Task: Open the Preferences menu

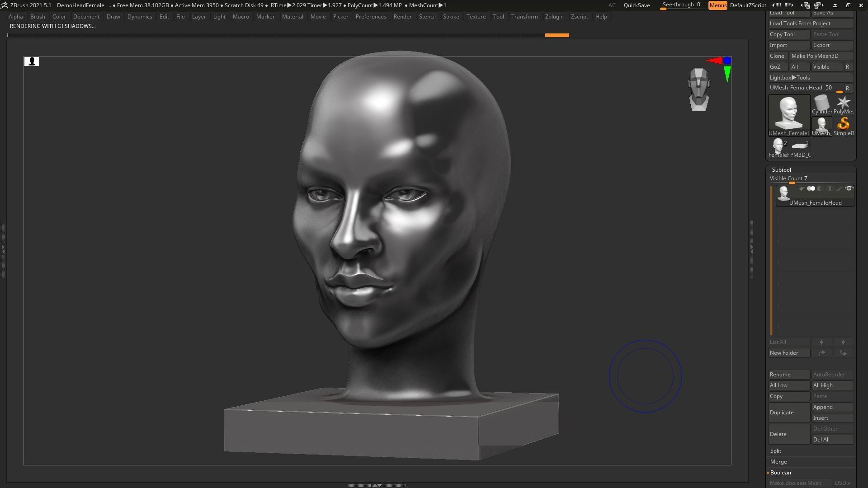Action: pyautogui.click(x=371, y=17)
